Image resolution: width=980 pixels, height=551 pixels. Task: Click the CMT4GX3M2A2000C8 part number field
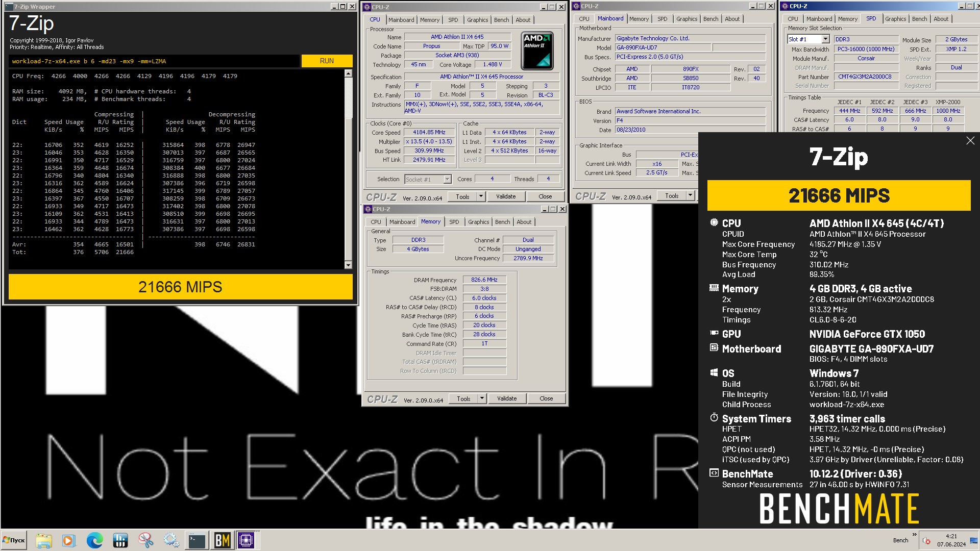pos(866,77)
